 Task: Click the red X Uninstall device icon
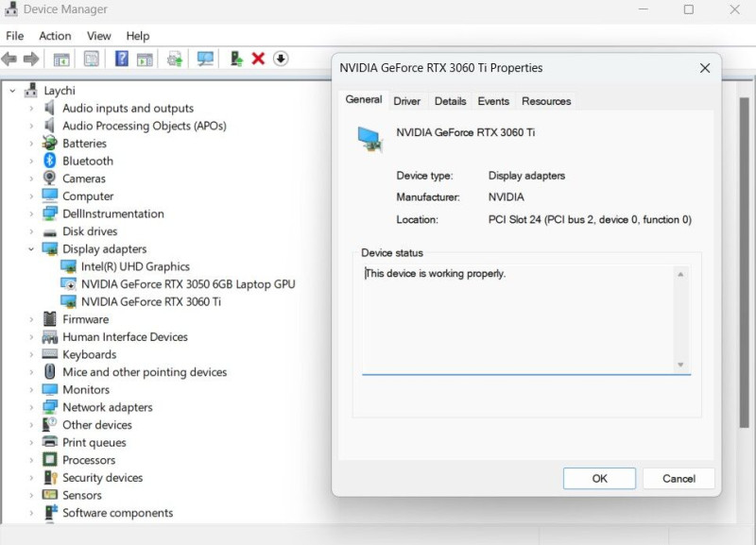pyautogui.click(x=258, y=59)
